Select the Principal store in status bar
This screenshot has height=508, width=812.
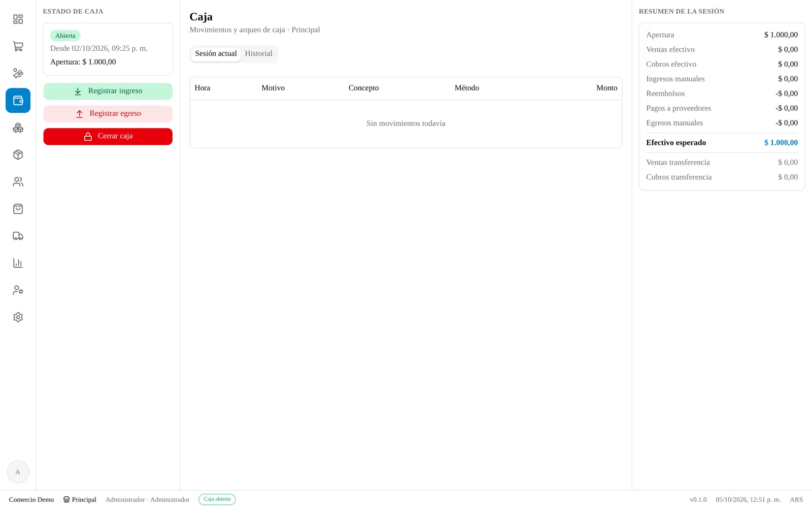pyautogui.click(x=80, y=500)
